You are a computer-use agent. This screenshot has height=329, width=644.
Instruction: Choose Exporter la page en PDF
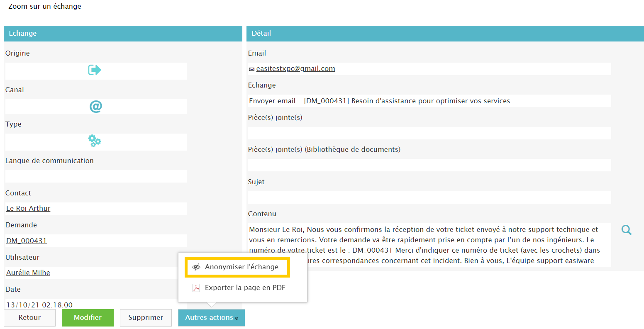click(245, 288)
